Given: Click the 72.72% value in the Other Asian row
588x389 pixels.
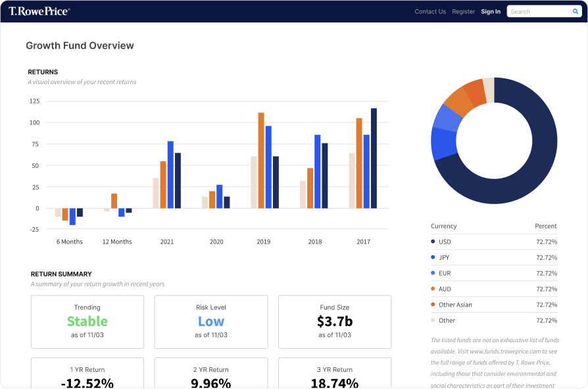Looking at the screenshot, I should (x=547, y=305).
